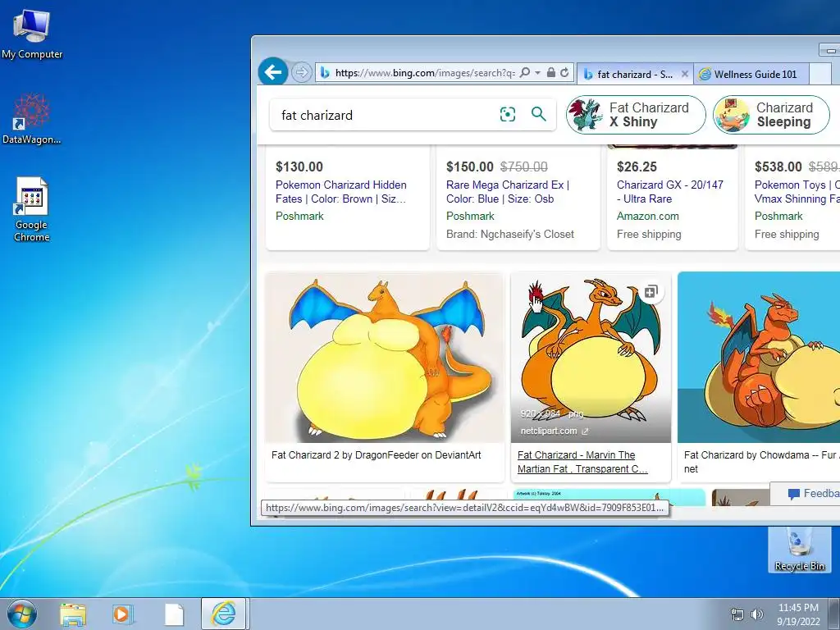Click 'Fat Charizard 2 by DragonFeeder on DeviantArt' caption
The height and width of the screenshot is (630, 840).
click(x=376, y=454)
